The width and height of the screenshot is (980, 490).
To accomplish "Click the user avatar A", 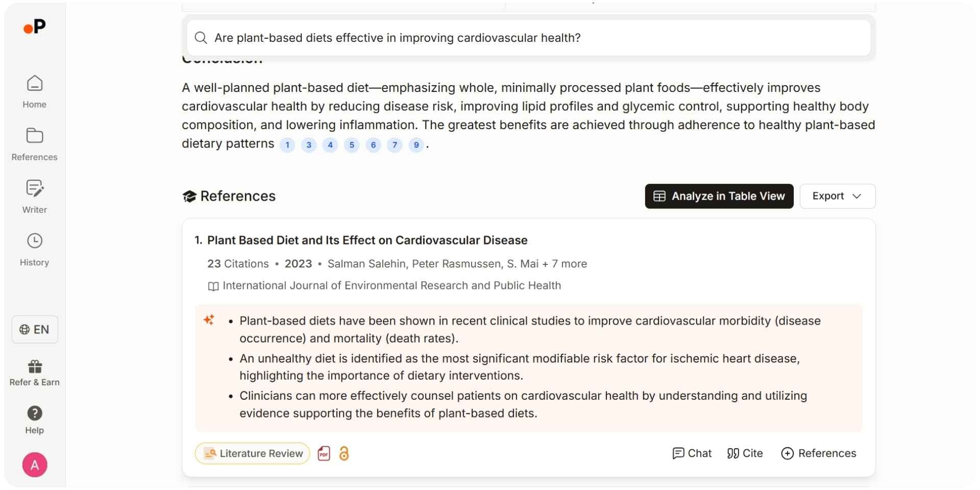I will click(x=35, y=465).
